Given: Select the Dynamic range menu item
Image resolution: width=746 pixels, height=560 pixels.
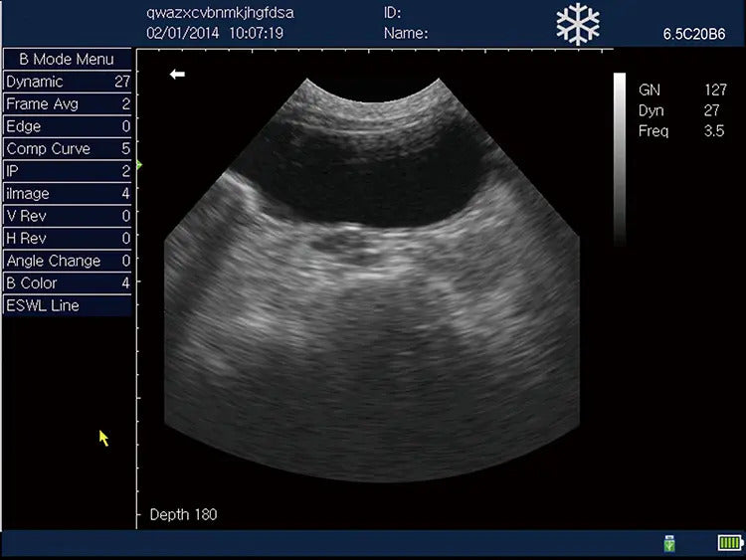Looking at the screenshot, I should pos(68,82).
